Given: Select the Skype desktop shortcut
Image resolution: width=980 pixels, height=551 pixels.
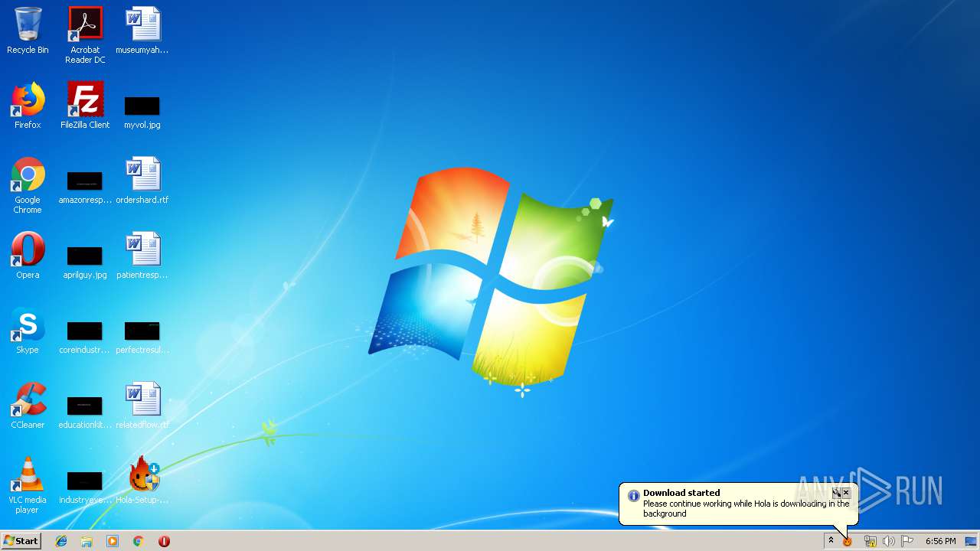Looking at the screenshot, I should click(28, 331).
